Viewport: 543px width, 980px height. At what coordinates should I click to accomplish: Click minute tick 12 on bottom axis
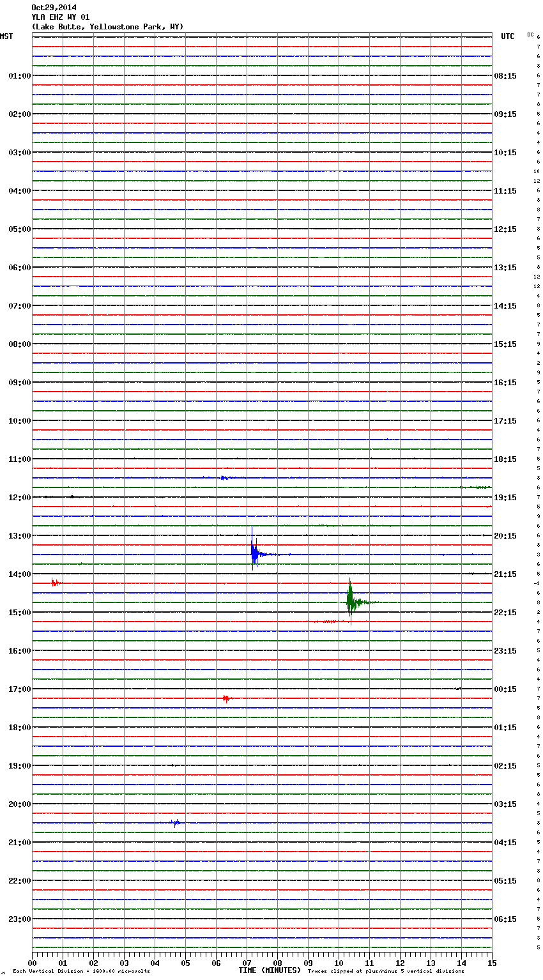(400, 963)
